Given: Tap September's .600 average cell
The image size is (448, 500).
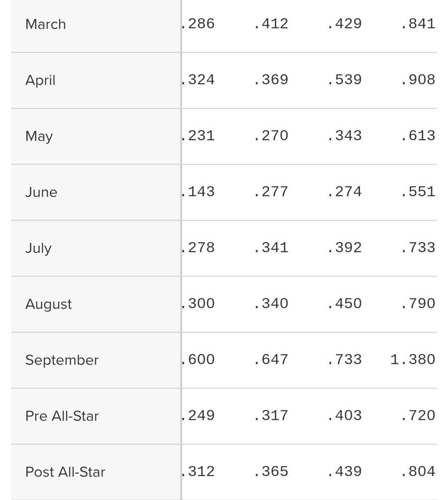Looking at the screenshot, I should coord(199,359).
